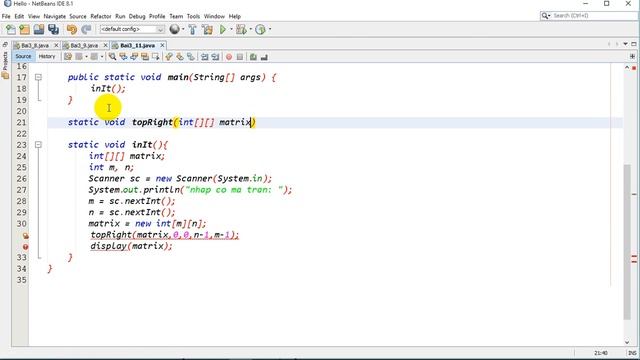Viewport: 640px width, 360px height.
Task: Click the vertical editor scrollbar thumb
Action: [627, 242]
